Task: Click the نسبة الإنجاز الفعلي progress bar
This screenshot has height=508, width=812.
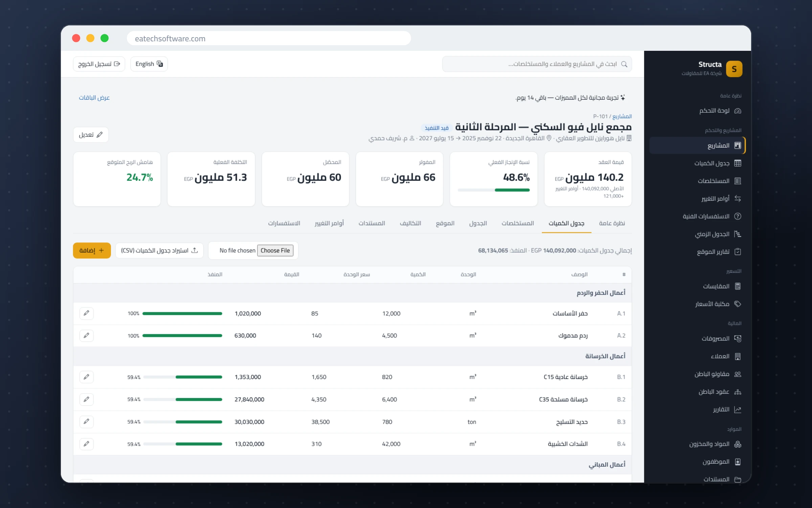Action: coord(494,190)
